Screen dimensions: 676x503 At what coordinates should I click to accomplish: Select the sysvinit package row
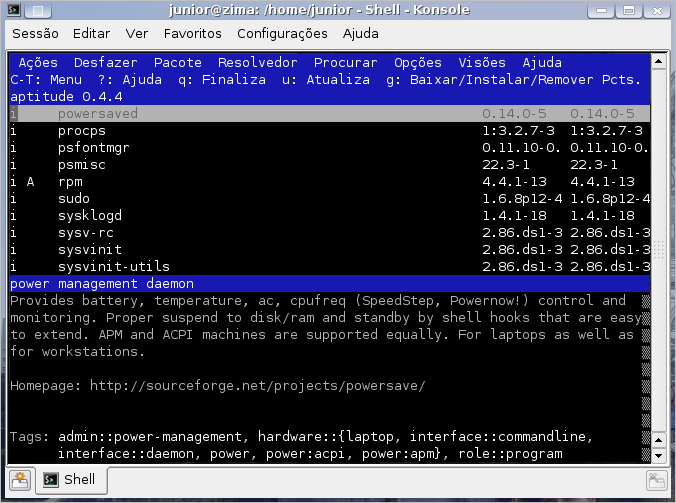(330, 250)
